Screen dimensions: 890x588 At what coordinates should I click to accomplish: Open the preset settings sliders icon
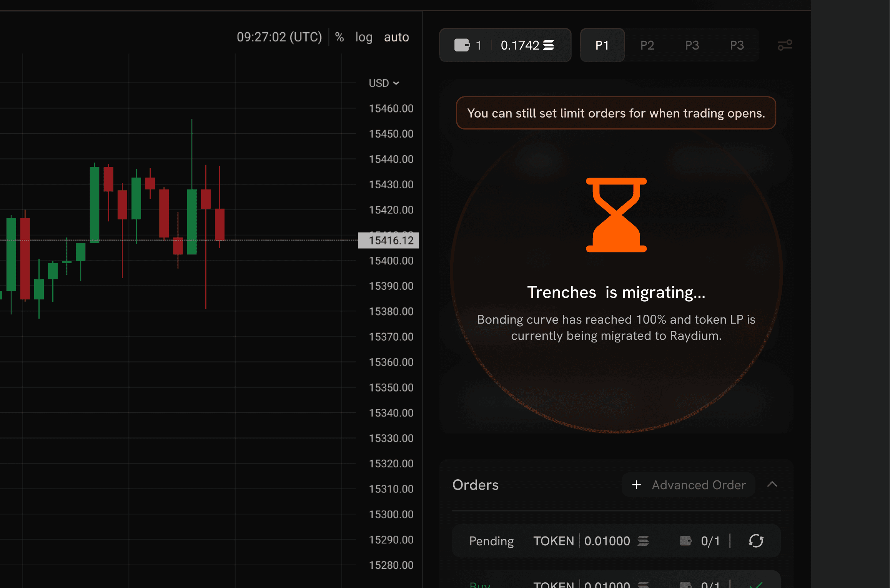785,45
